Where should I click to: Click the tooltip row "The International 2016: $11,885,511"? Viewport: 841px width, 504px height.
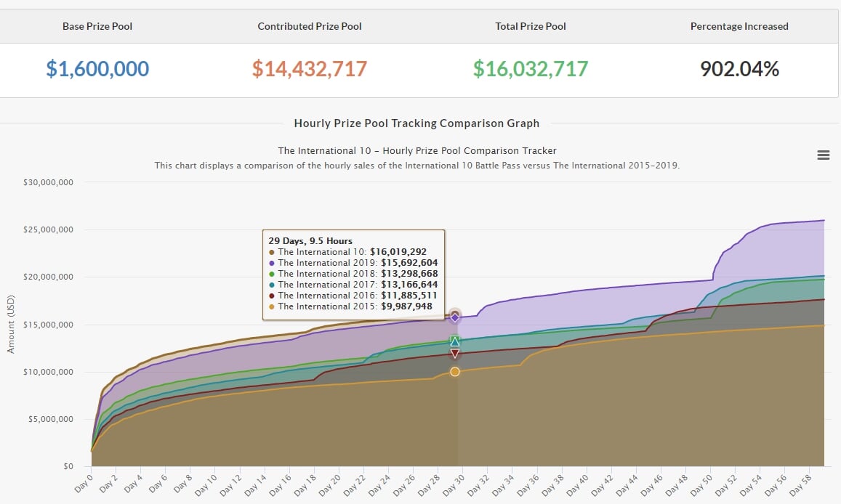pyautogui.click(x=353, y=296)
